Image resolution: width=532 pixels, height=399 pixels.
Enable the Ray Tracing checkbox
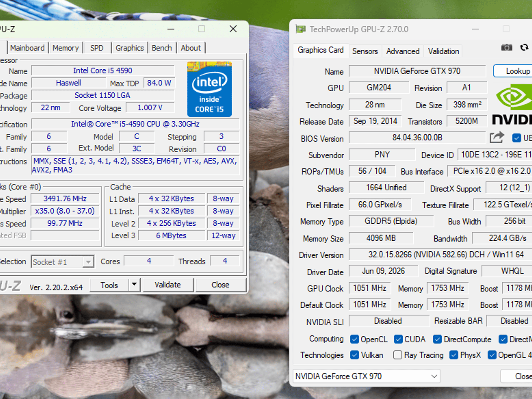[x=397, y=355]
